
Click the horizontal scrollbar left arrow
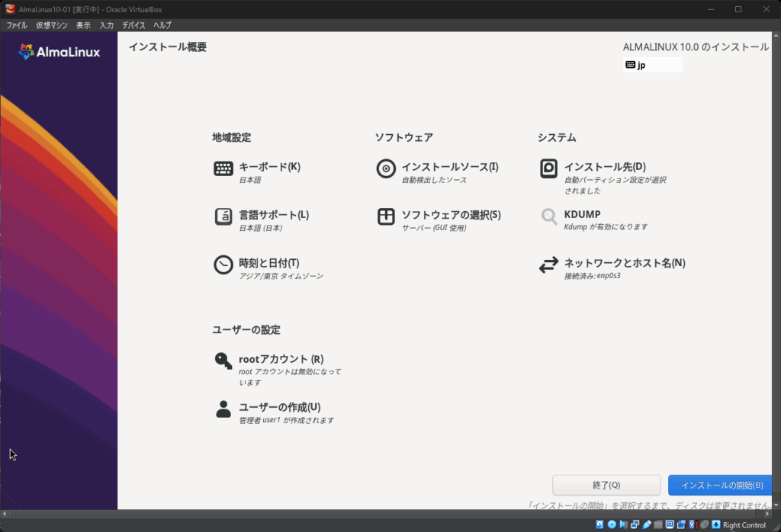5,514
